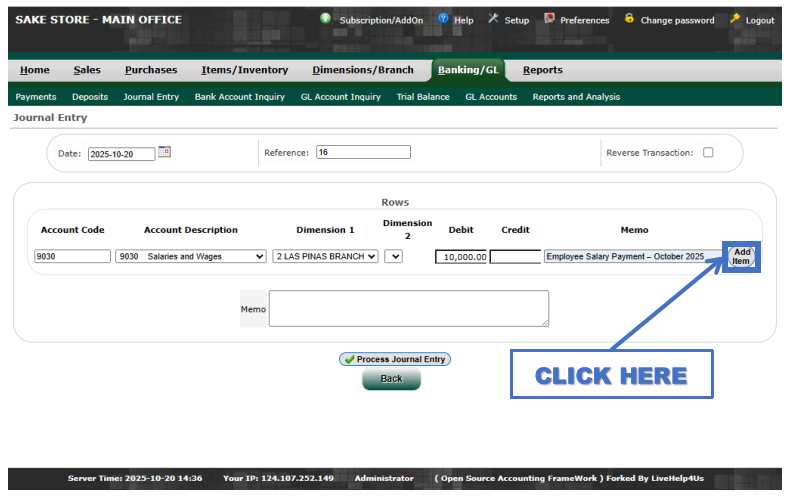This screenshot has width=792, height=497.
Task: Click the Back button
Action: coord(391,379)
